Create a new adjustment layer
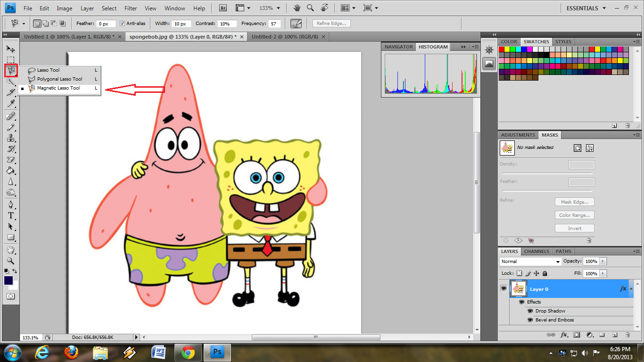The height and width of the screenshot is (362, 644). [x=589, y=335]
